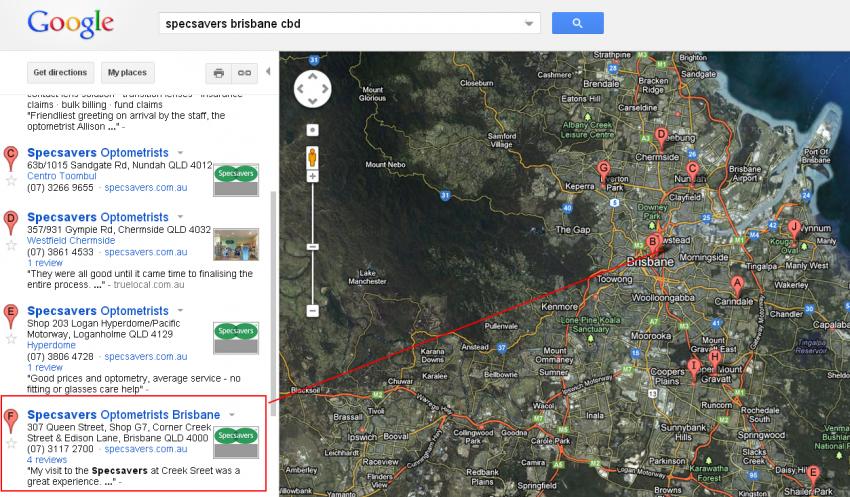Pick up the Street View pegman
850x497 pixels.
pyautogui.click(x=312, y=157)
